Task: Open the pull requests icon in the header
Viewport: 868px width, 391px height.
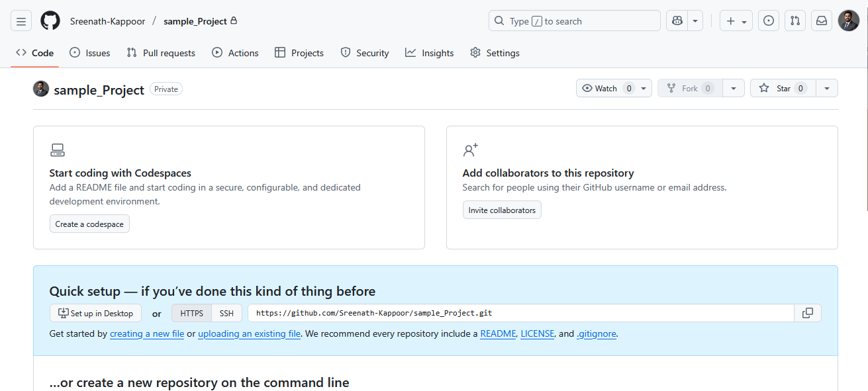Action: click(795, 21)
